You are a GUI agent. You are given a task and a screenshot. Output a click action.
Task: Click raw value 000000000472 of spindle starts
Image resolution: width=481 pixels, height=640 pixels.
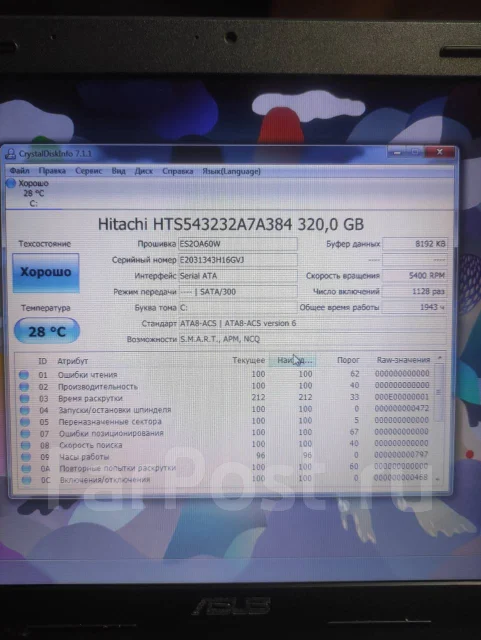pos(402,408)
